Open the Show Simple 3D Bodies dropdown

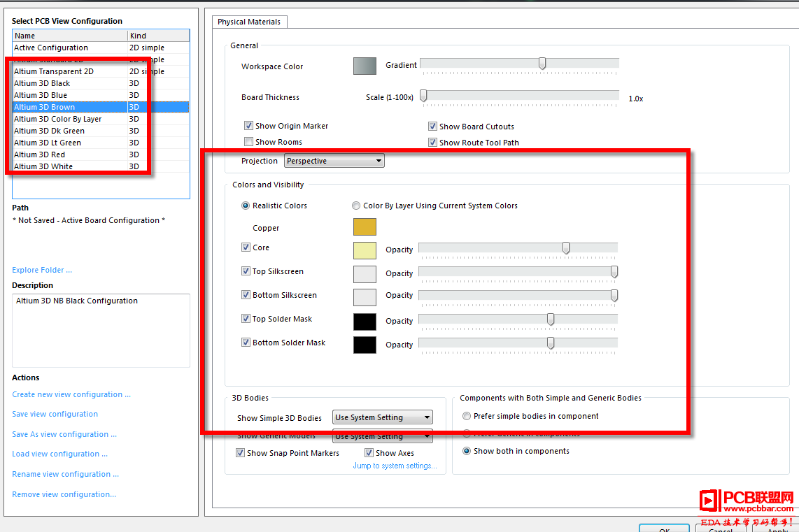[x=383, y=417]
